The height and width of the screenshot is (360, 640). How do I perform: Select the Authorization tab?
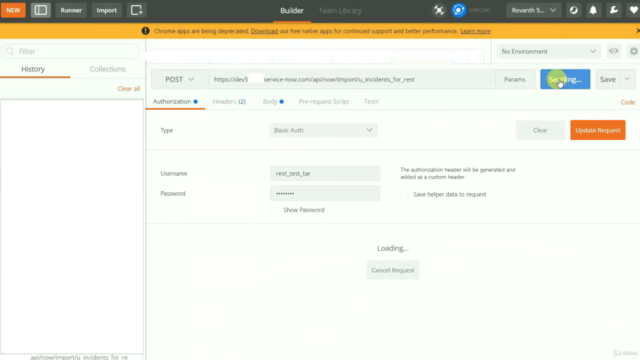point(175,102)
